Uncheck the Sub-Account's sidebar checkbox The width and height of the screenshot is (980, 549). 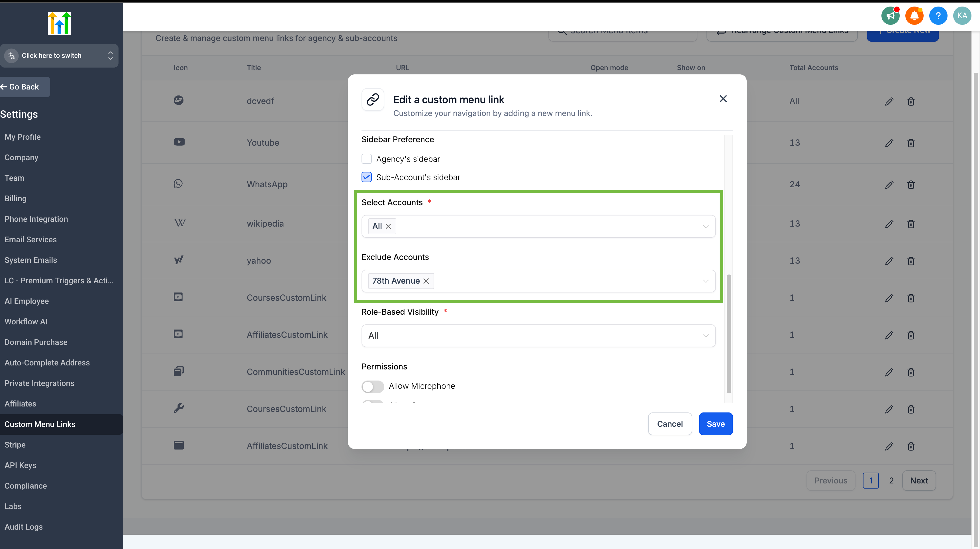tap(366, 177)
